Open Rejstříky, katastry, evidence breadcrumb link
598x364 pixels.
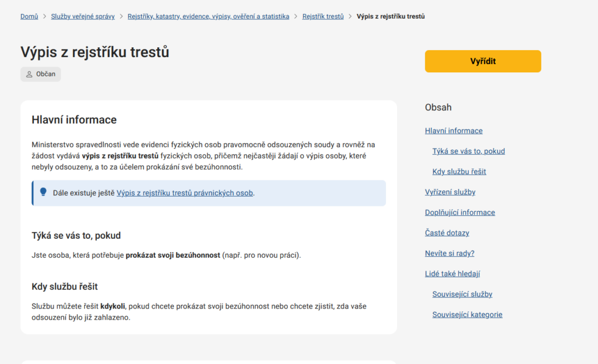[x=208, y=16]
